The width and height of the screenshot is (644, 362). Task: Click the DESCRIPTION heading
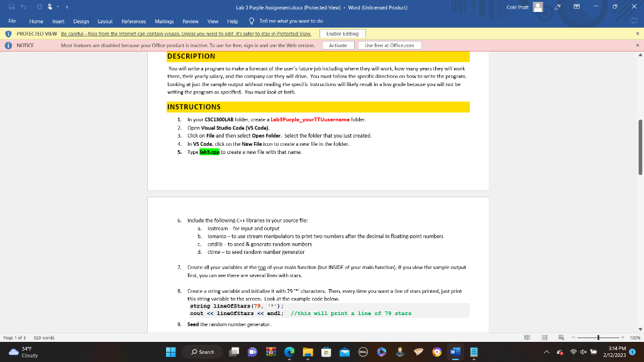point(191,56)
